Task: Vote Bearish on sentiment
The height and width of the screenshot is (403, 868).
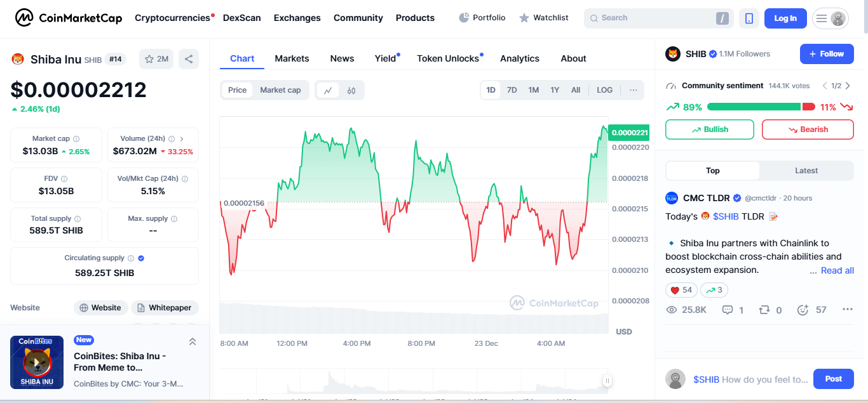Action: [x=808, y=129]
